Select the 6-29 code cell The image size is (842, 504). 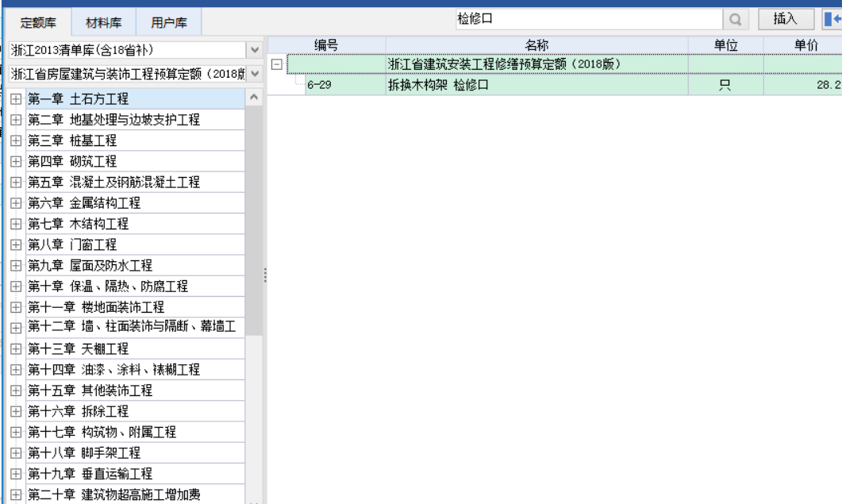tap(345, 85)
